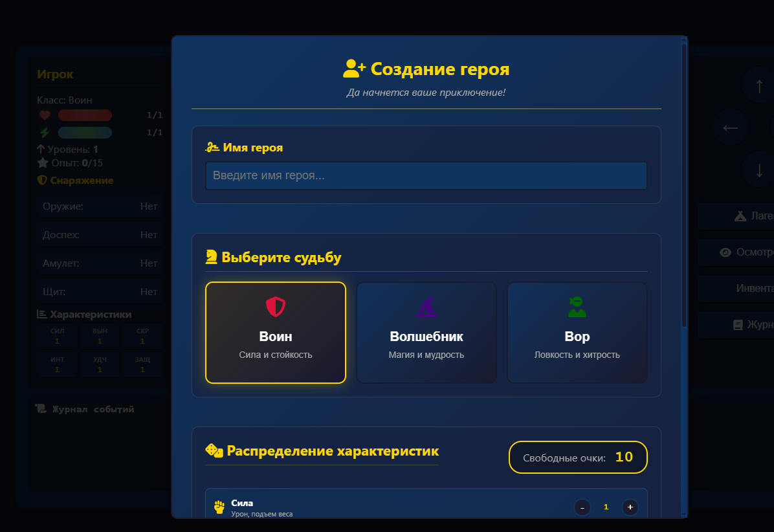
Task: Click the green thief icon
Action: (577, 307)
